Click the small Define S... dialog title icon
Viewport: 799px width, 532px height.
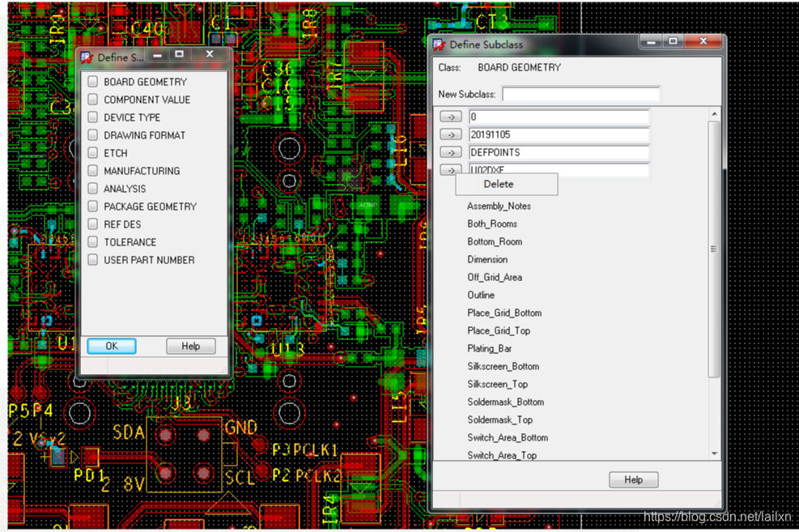[x=87, y=57]
